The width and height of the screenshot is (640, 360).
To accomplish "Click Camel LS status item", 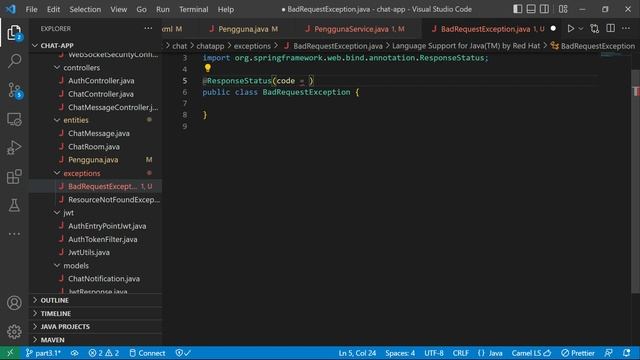I will pos(531,353).
